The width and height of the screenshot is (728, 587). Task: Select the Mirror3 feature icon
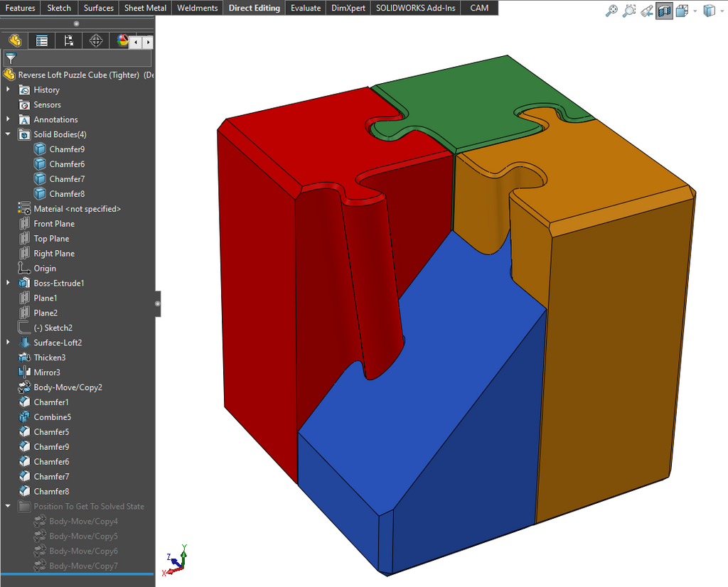coord(24,372)
